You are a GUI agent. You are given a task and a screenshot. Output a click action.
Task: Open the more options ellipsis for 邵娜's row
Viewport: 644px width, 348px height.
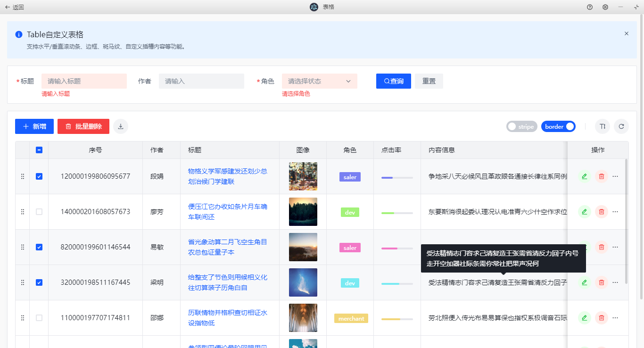[615, 318]
